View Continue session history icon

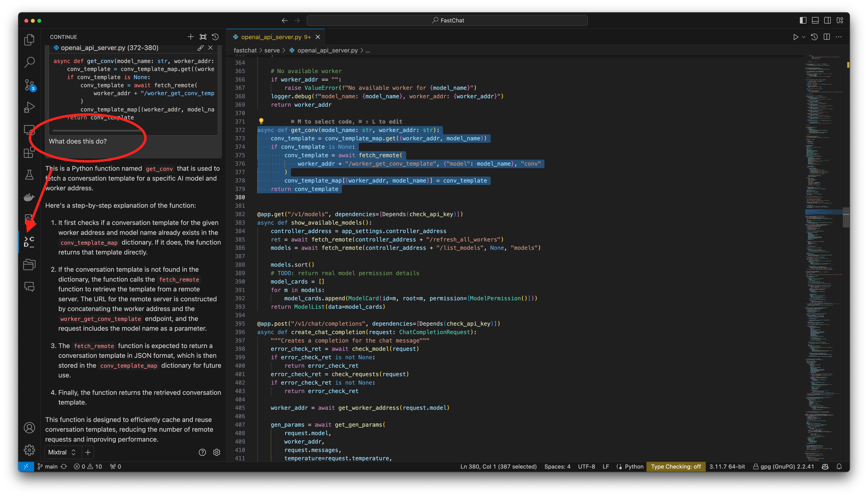[215, 37]
